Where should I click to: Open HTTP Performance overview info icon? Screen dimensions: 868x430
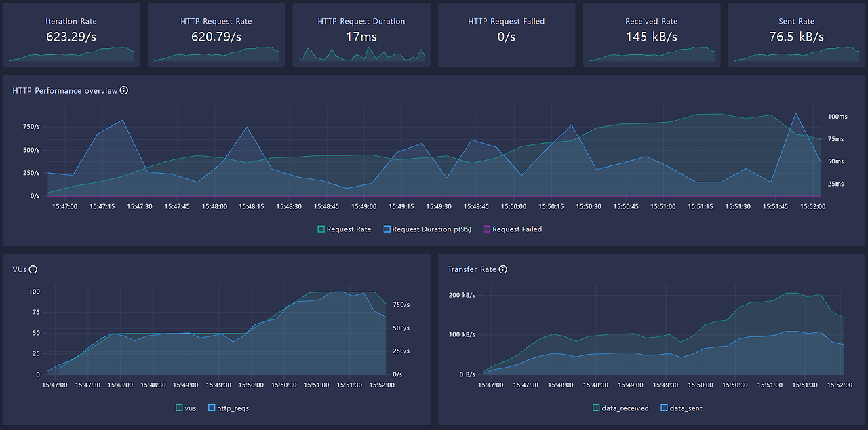click(124, 90)
